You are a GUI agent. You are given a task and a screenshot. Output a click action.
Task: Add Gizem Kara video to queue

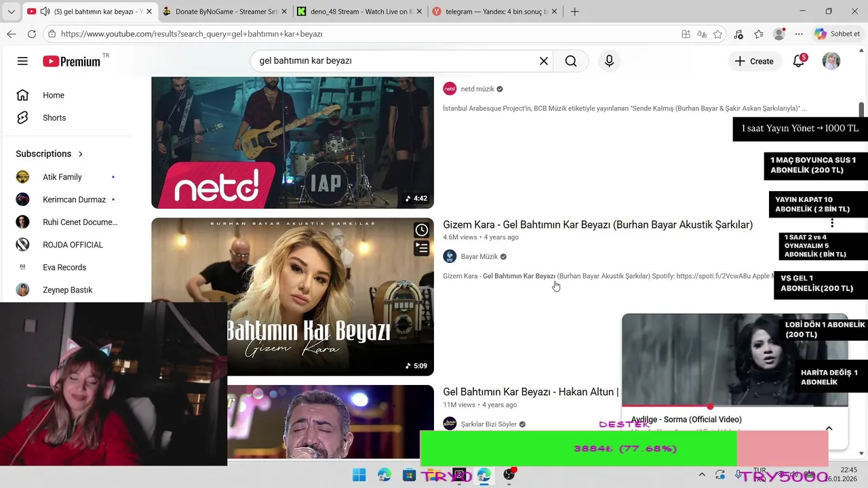[422, 248]
